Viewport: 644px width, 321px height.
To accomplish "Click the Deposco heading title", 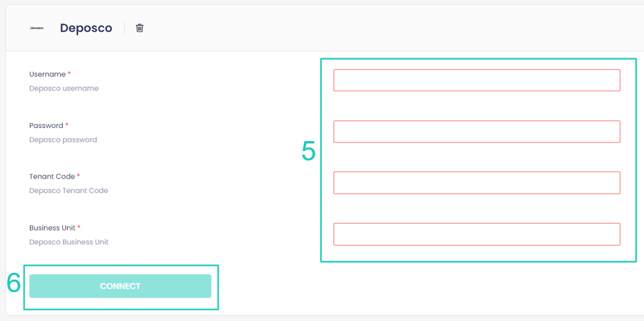I will tap(86, 28).
